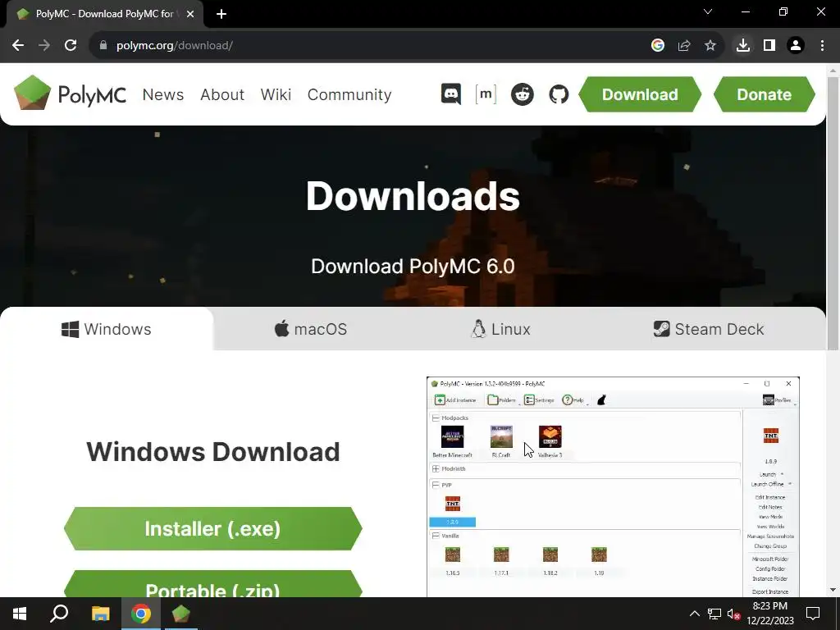Open the News menu item
This screenshot has width=840, height=630.
point(163,94)
